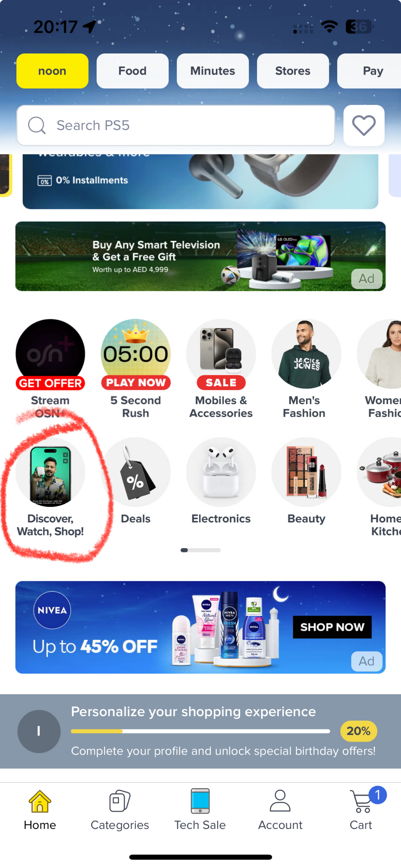This screenshot has width=401, height=868.
Task: Select the Stores tab
Action: click(x=293, y=71)
